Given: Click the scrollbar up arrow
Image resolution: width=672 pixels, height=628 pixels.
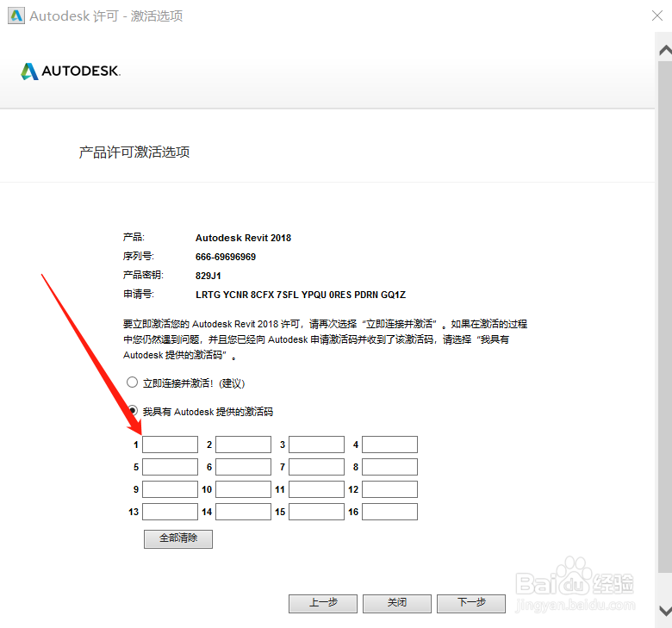Looking at the screenshot, I should (665, 51).
